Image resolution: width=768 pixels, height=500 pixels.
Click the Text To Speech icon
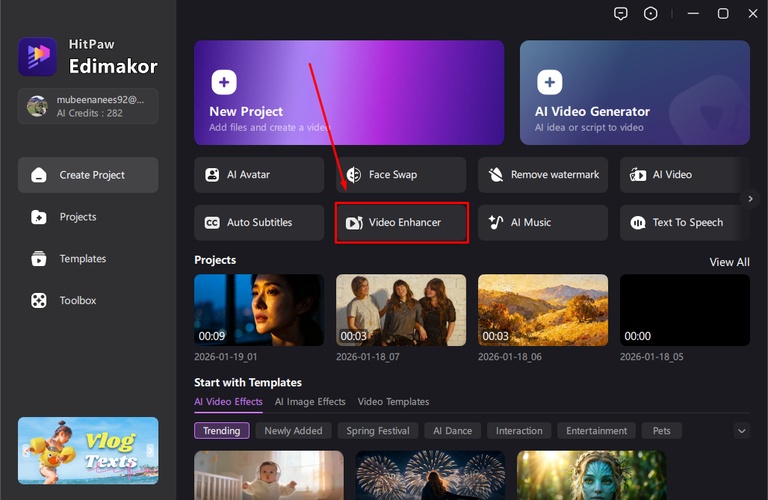pos(638,223)
